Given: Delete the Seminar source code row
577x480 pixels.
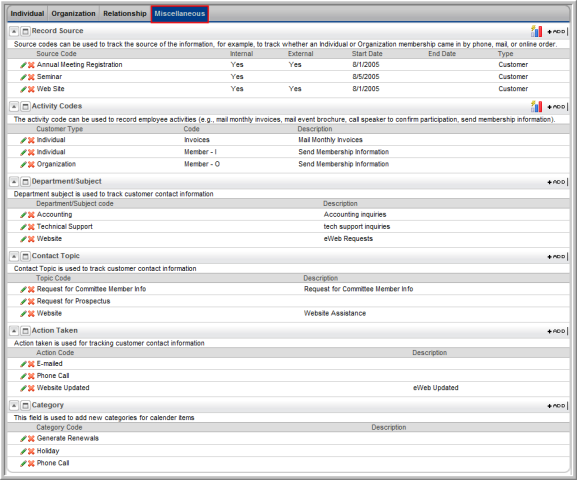Looking at the screenshot, I should tap(31, 77).
